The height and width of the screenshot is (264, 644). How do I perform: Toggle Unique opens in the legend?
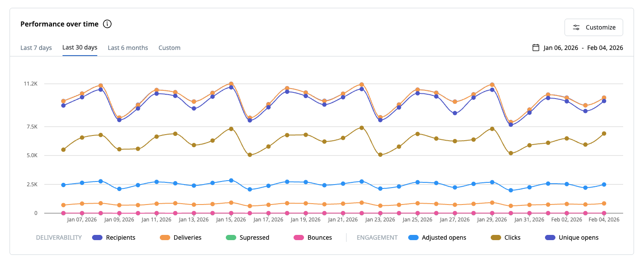571,238
